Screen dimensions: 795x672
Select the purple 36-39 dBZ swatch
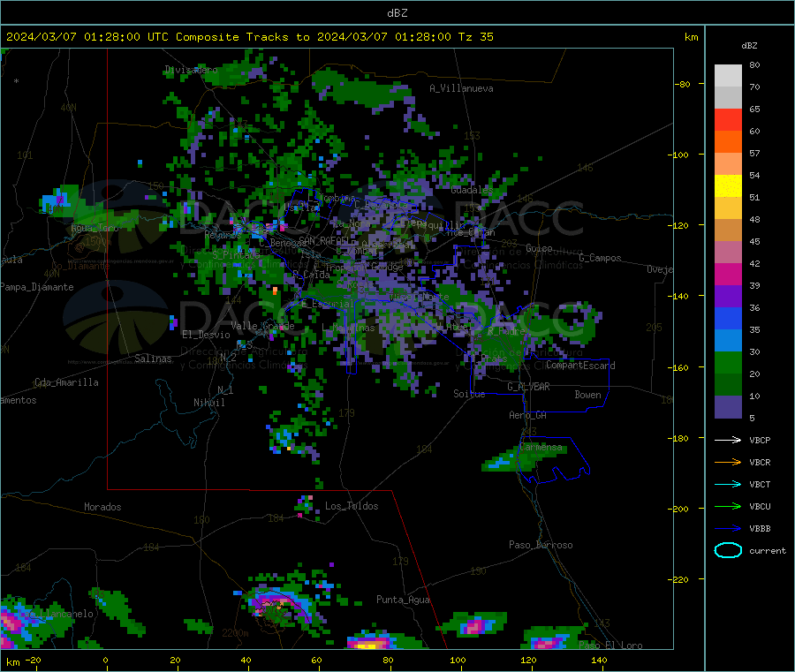pyautogui.click(x=728, y=297)
